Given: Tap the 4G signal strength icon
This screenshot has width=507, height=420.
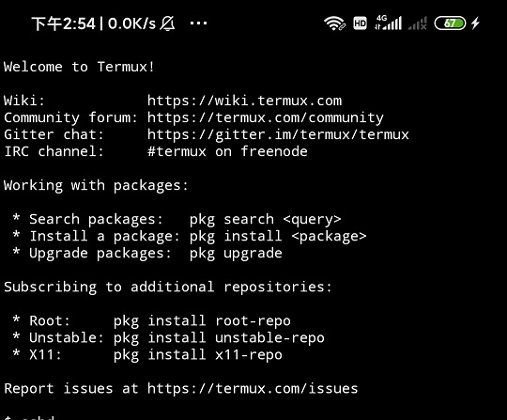Looking at the screenshot, I should point(388,23).
